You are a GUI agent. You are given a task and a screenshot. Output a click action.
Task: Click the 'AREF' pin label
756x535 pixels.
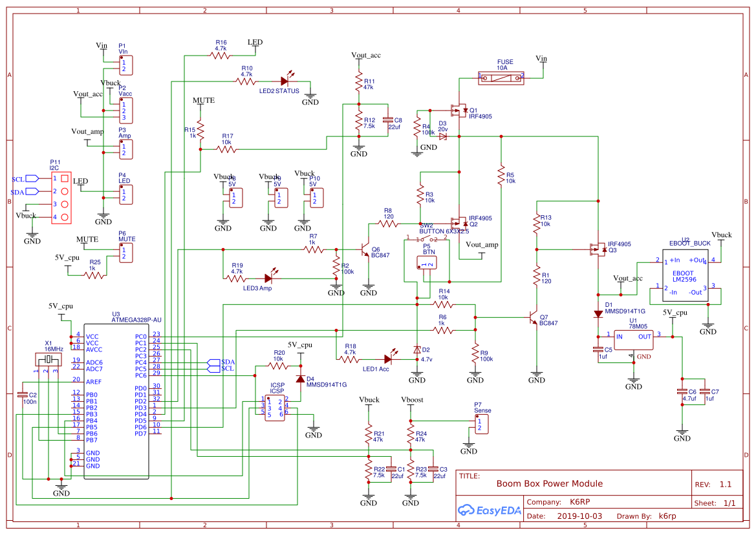click(x=94, y=382)
